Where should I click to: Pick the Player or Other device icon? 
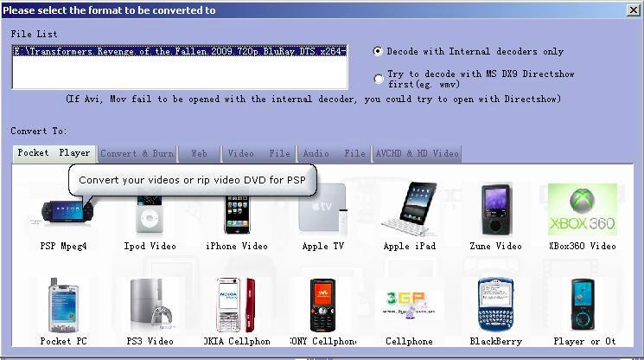pos(583,305)
